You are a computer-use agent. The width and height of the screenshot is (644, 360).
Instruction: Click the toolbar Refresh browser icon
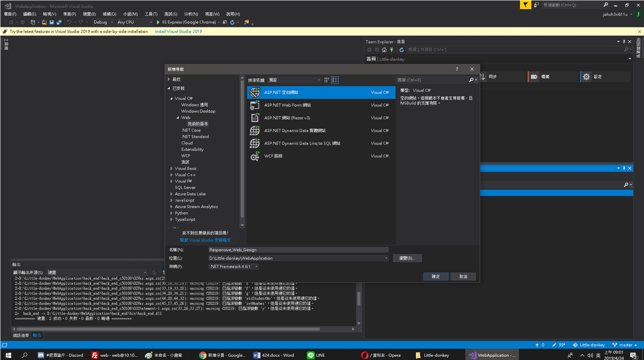point(232,22)
